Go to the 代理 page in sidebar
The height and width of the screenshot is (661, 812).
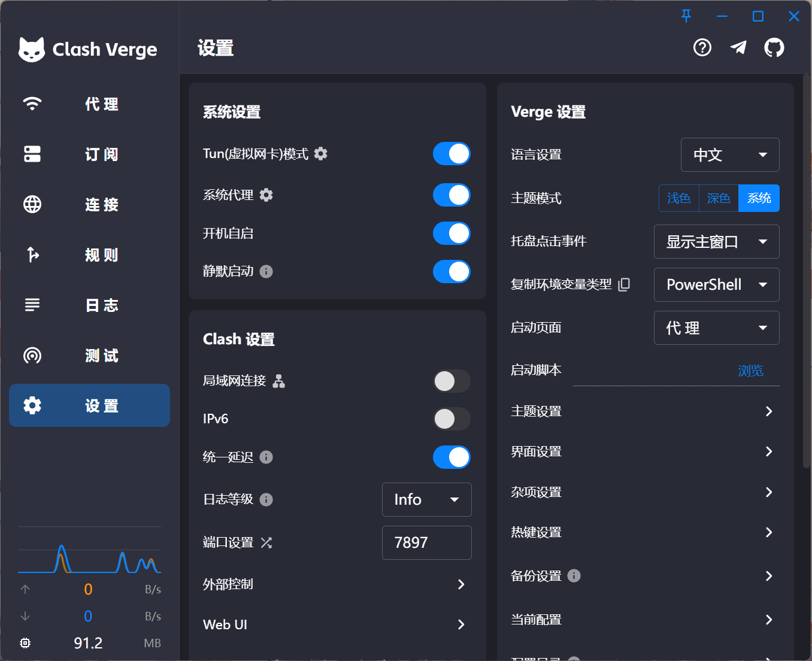(x=89, y=104)
